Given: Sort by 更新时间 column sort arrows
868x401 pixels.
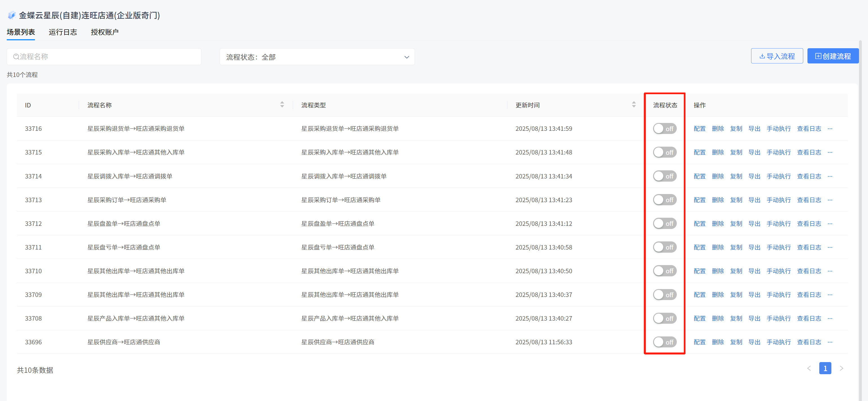Looking at the screenshot, I should [633, 105].
